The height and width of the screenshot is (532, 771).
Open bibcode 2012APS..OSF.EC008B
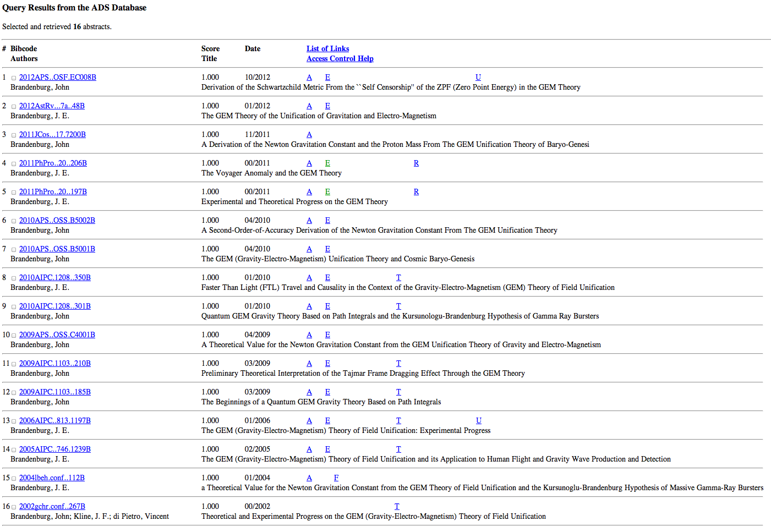(57, 77)
